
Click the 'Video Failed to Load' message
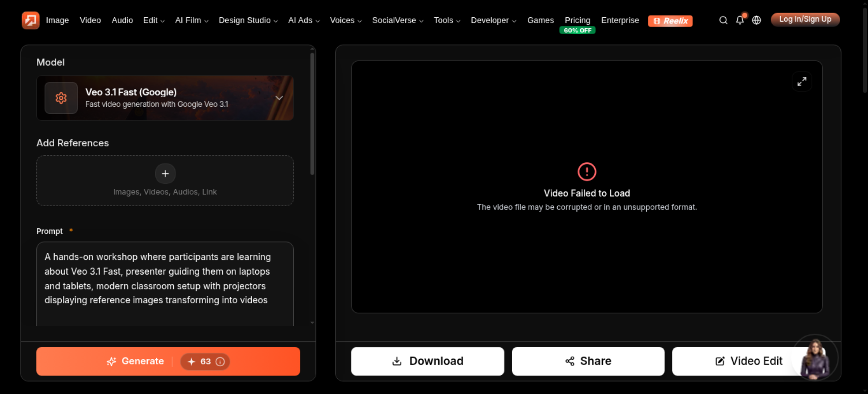pos(587,194)
